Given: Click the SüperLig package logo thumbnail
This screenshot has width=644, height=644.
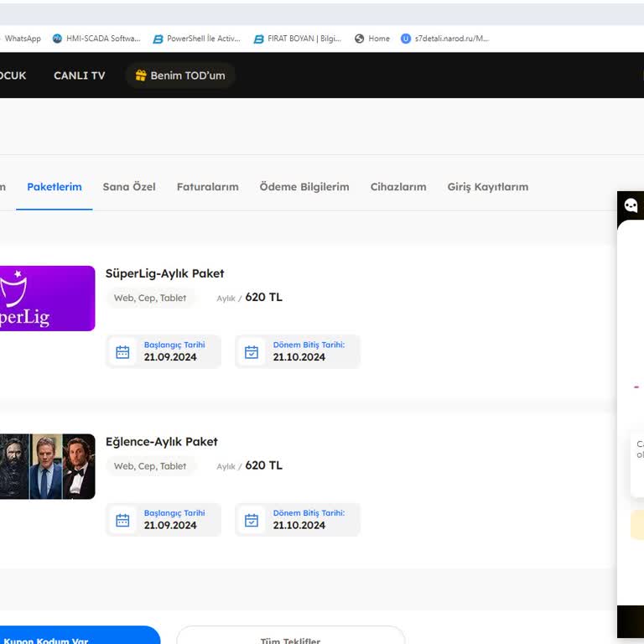Looking at the screenshot, I should click(x=47, y=299).
